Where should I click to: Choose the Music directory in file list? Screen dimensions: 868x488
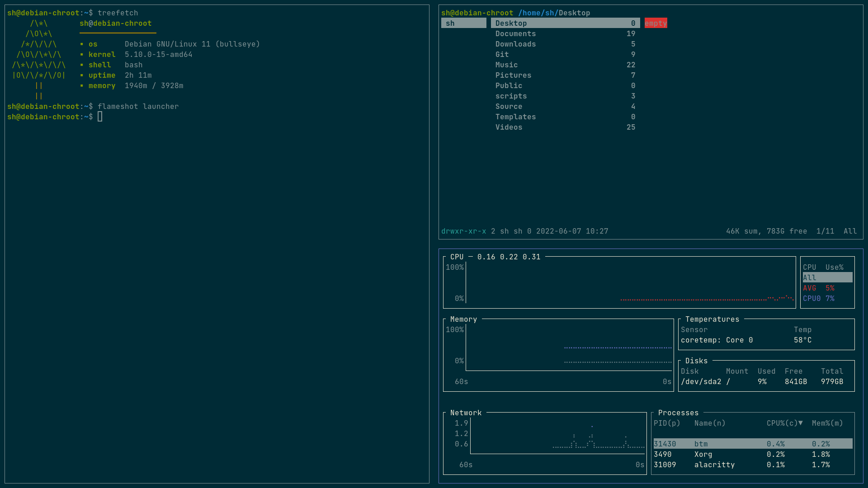point(506,65)
